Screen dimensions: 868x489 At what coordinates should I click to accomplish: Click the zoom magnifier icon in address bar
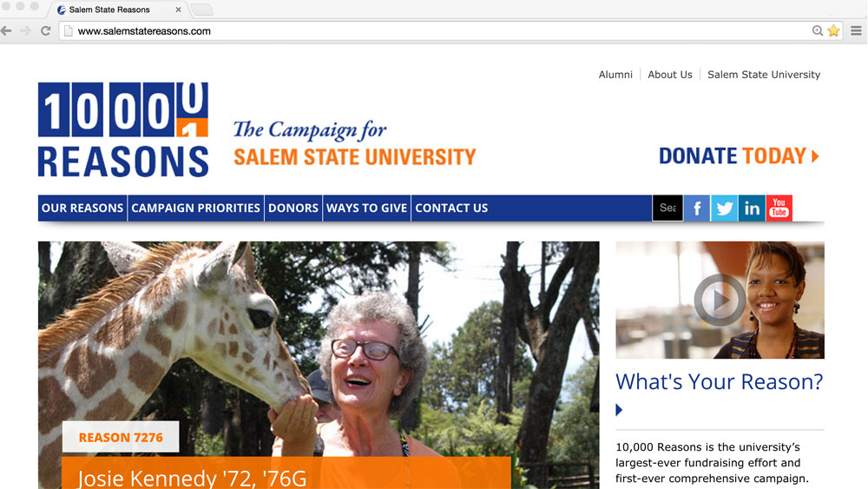tap(817, 31)
